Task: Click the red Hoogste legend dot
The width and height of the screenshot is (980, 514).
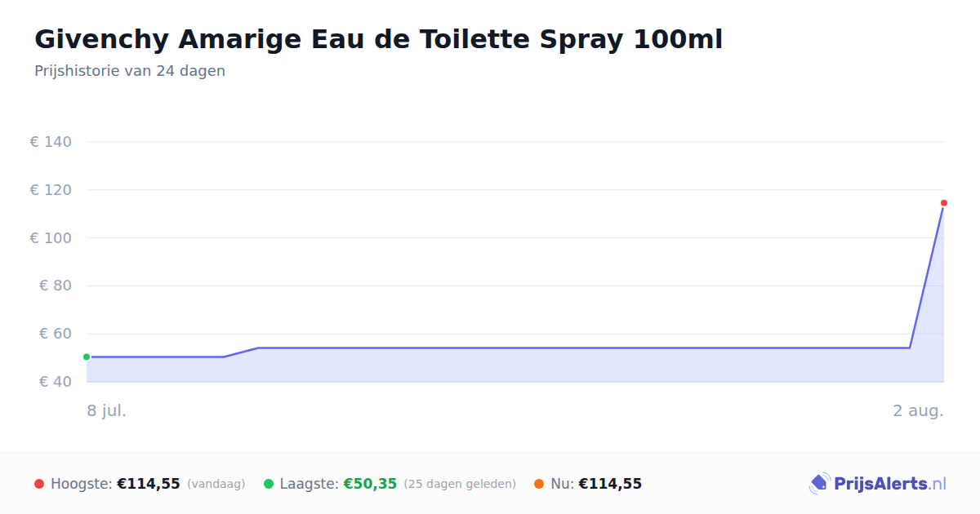Action: point(39,484)
